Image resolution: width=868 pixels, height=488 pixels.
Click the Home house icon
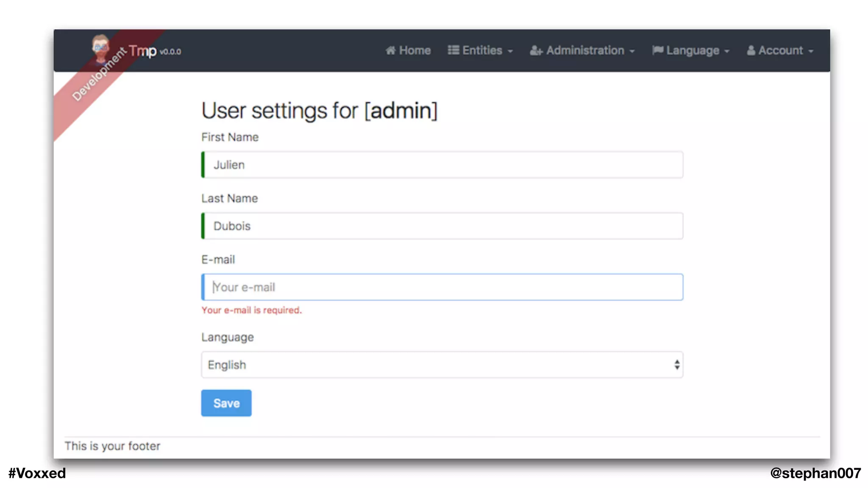(390, 50)
